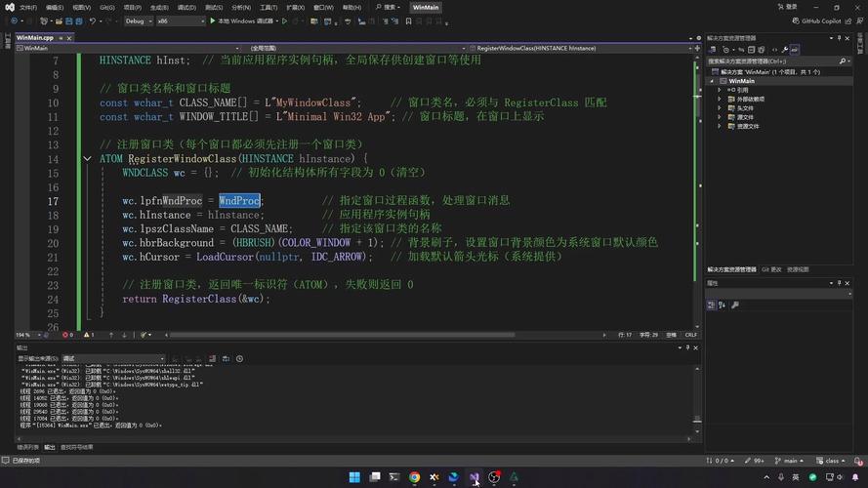Click the error count indicator in editor status
This screenshot has width=868, height=488.
pyautogui.click(x=68, y=335)
